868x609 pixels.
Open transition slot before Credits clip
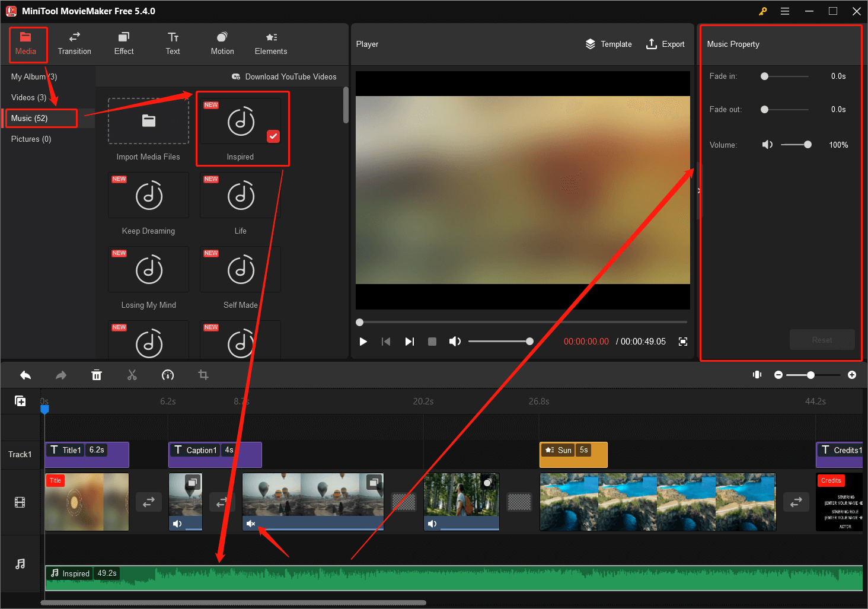[796, 502]
